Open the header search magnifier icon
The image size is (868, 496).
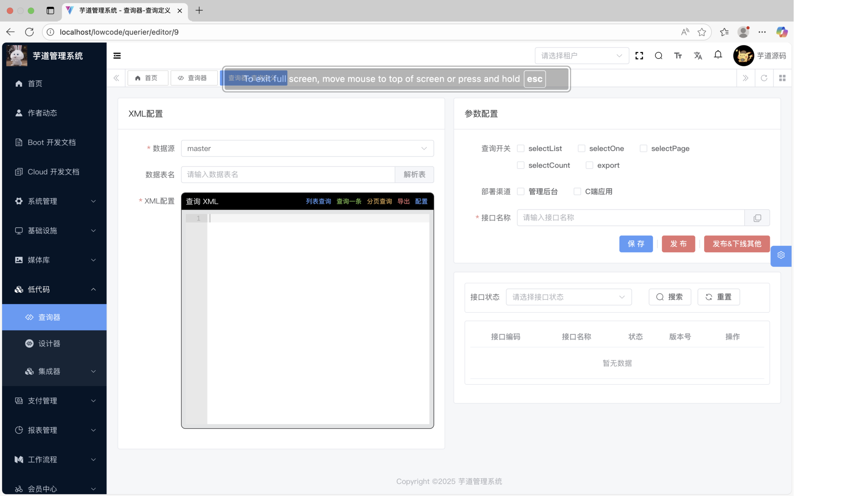[x=658, y=55]
